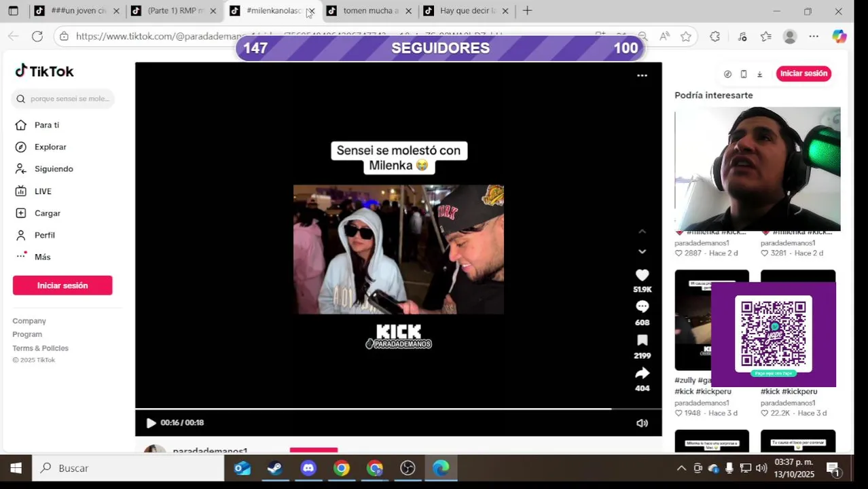
Task: Open the Siguiendo feed
Action: click(x=54, y=168)
